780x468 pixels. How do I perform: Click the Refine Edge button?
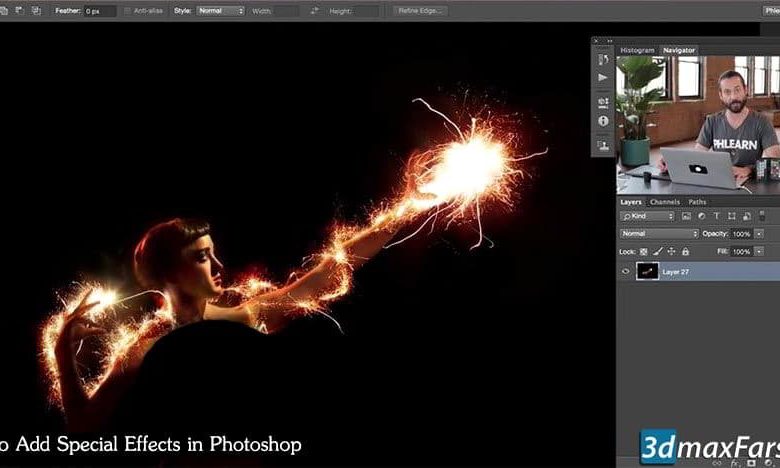pyautogui.click(x=420, y=10)
